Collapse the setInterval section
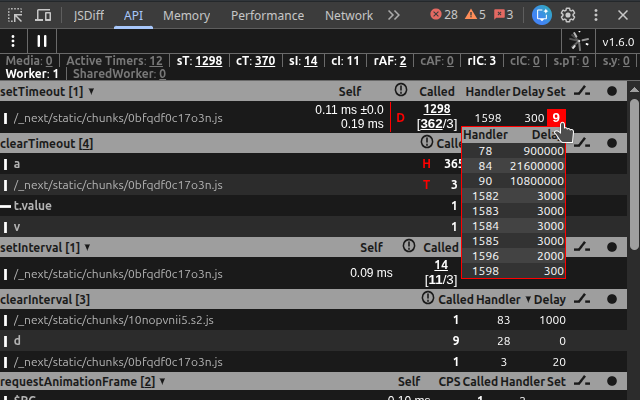640x400 pixels. 45,248
